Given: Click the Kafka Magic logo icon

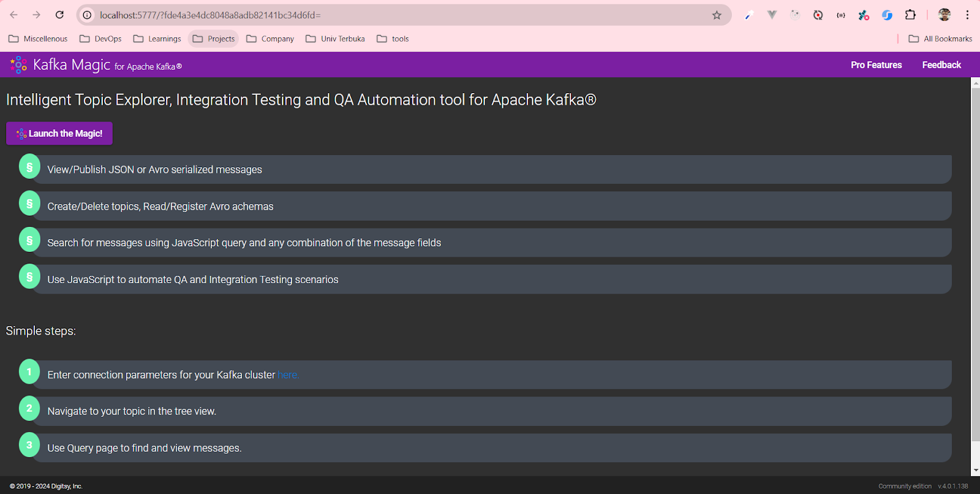Looking at the screenshot, I should click(x=18, y=64).
